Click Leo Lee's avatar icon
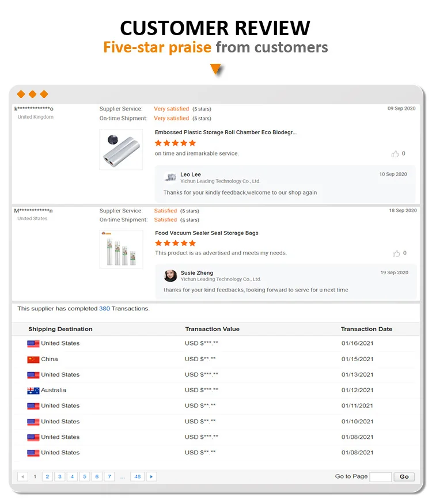432x504 pixels. (x=170, y=177)
